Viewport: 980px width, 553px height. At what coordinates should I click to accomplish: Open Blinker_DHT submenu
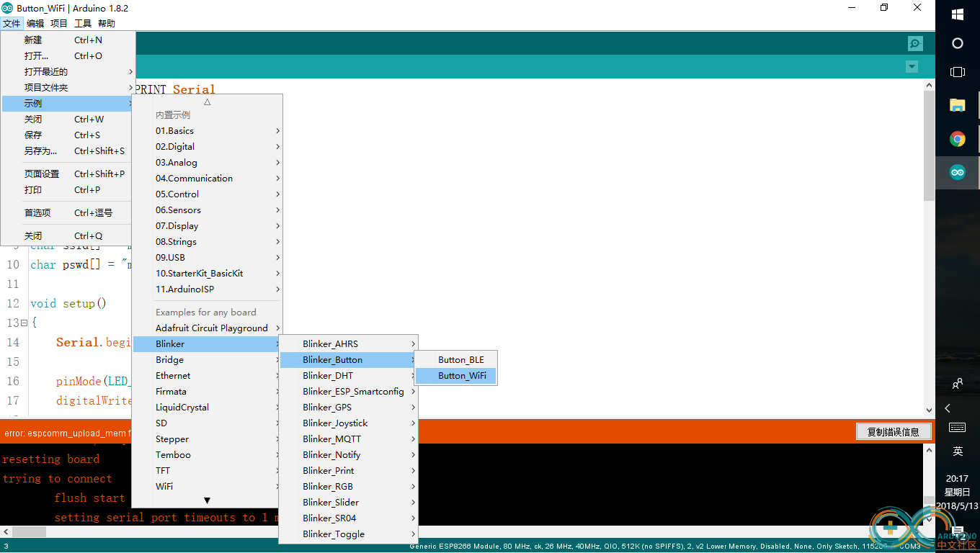tap(349, 376)
